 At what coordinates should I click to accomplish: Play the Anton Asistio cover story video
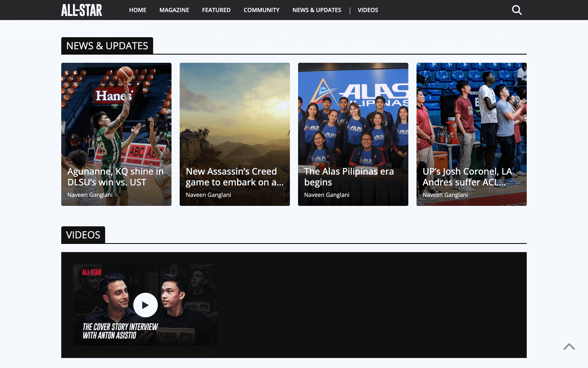point(145,305)
